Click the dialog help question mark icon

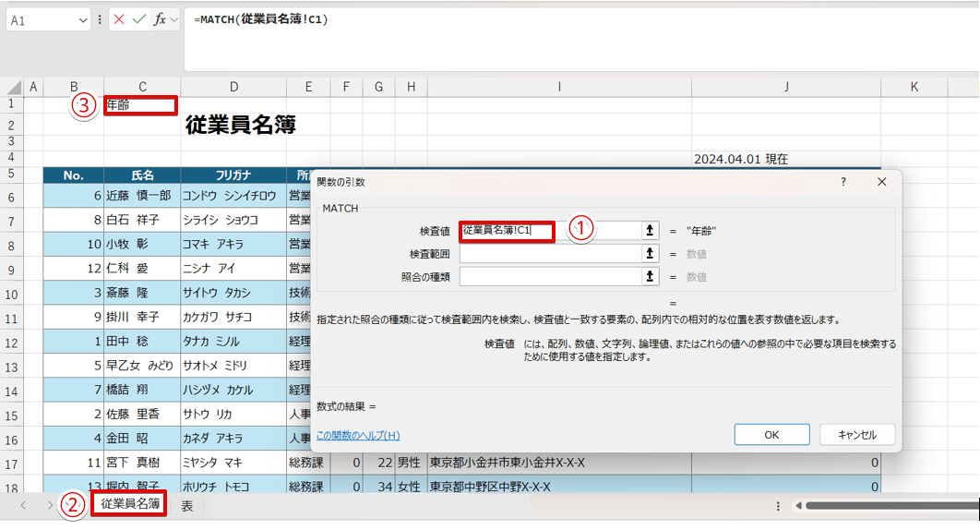(843, 182)
